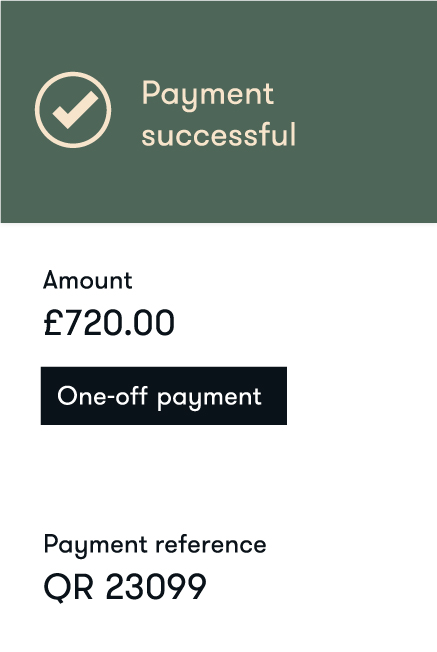437x652 pixels.
Task: Select the Payment reference label
Action: click(155, 546)
